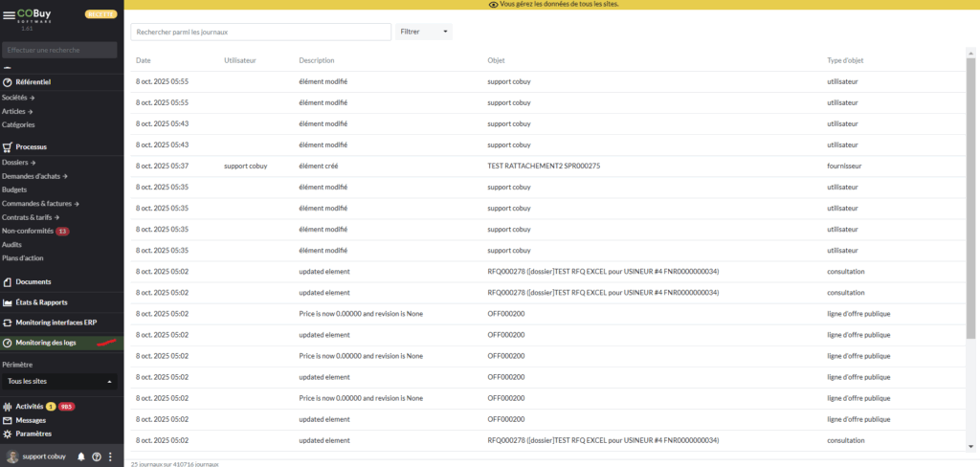Expand the Dossiers submenu
This screenshot has width=980, height=467.
pos(19,163)
